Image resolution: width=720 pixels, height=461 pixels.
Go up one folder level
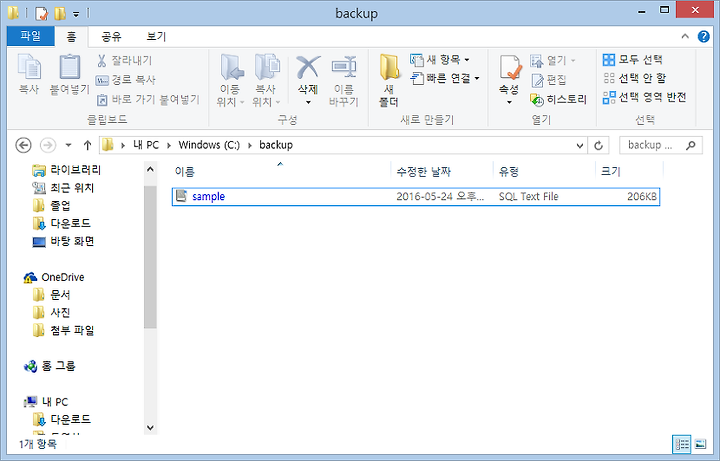point(87,145)
